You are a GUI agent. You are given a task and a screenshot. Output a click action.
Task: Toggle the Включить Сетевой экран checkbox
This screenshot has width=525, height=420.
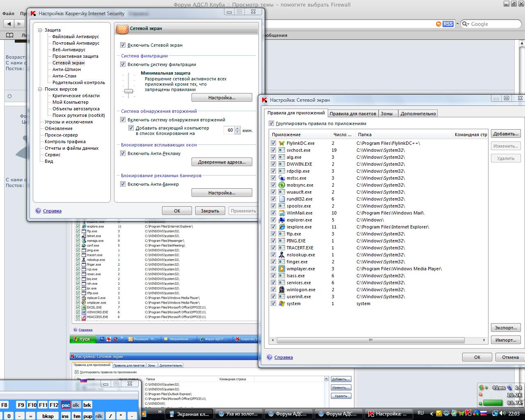click(123, 45)
